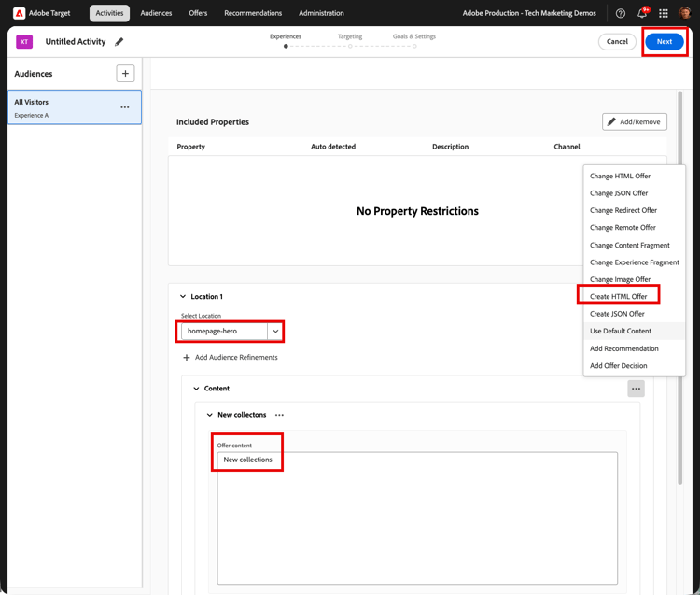The height and width of the screenshot is (595, 700).
Task: Select Change Image Offer menu item
Action: [634, 279]
